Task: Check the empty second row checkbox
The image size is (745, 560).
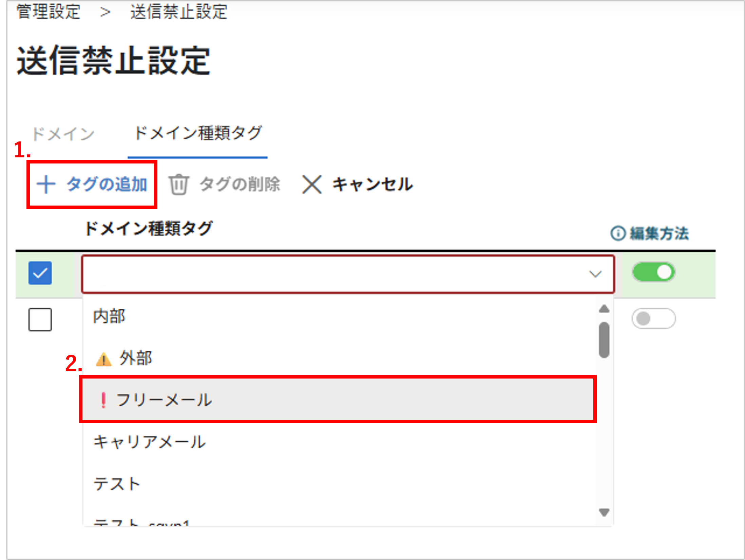Action: (40, 320)
